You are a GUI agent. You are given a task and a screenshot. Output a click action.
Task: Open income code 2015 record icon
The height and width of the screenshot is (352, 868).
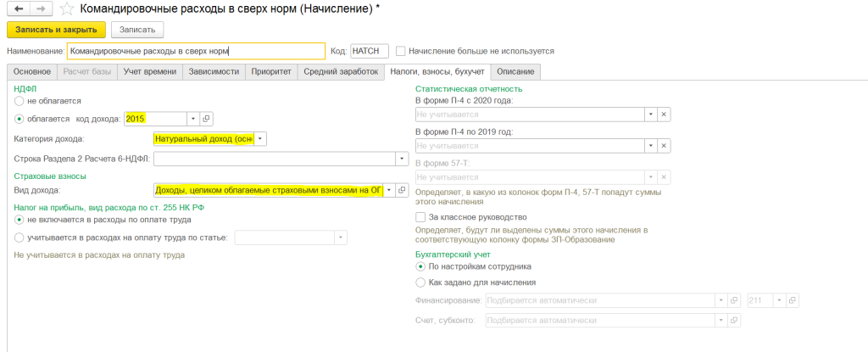(x=206, y=119)
